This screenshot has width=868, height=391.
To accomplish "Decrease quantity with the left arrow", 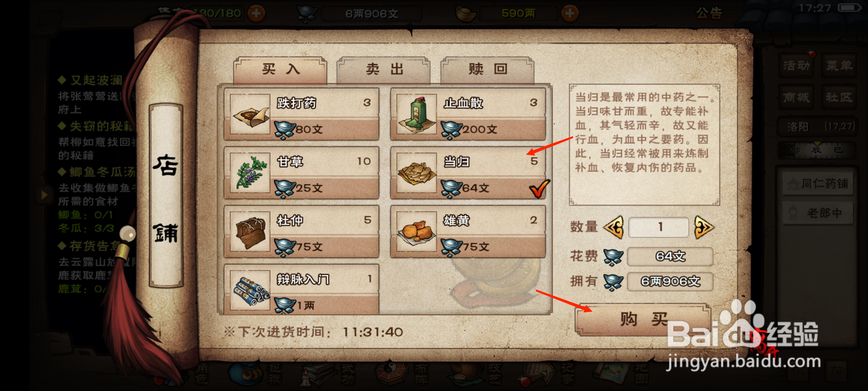I will (x=614, y=227).
